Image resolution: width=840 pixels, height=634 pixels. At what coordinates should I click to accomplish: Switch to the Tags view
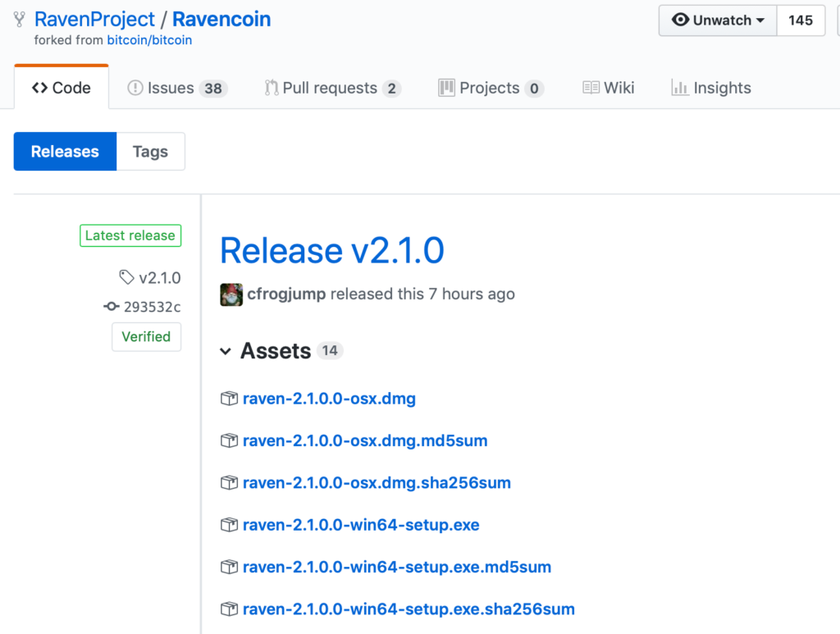coord(151,152)
